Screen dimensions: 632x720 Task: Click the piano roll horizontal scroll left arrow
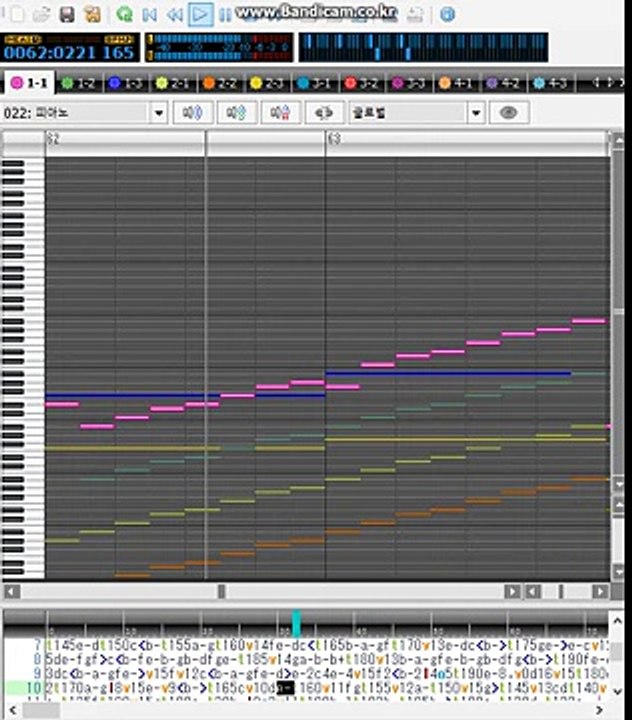[x=12, y=591]
